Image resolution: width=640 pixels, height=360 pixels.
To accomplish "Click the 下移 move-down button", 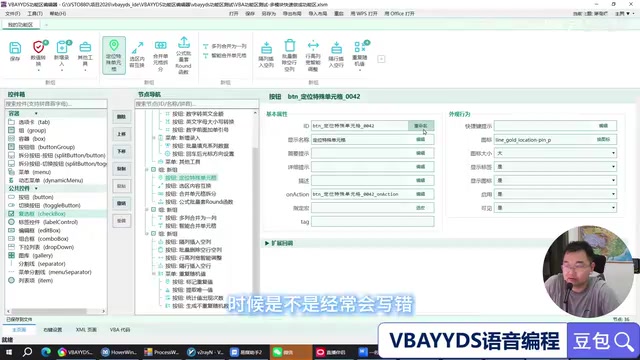I will click(x=122, y=151).
